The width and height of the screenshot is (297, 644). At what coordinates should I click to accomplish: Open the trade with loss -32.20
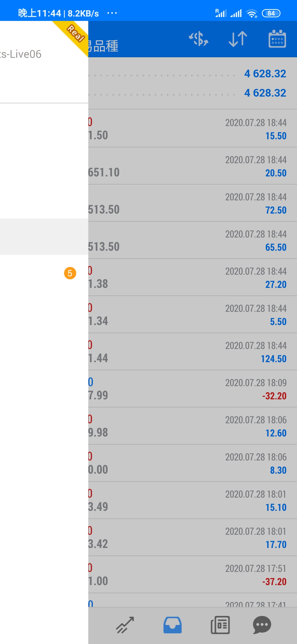[x=193, y=389]
